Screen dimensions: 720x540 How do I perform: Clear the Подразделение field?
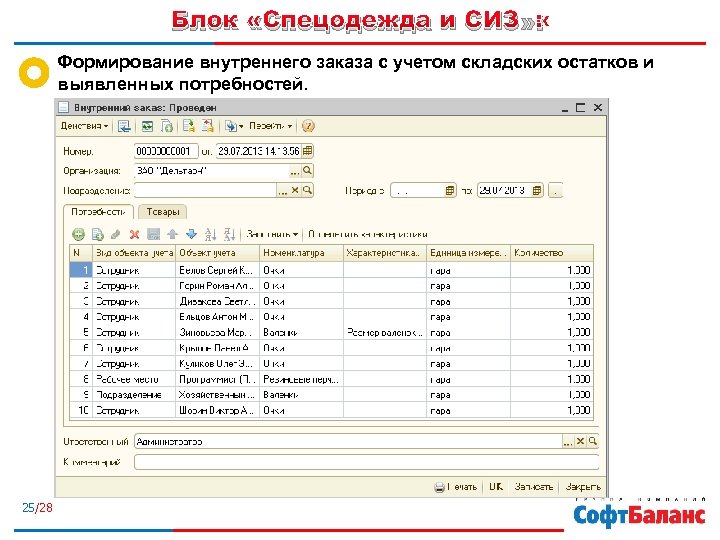(x=295, y=190)
